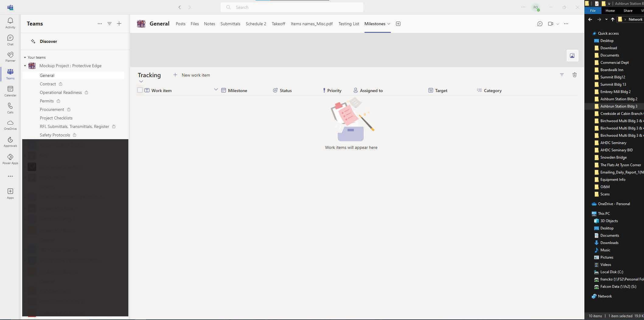Click New work item button
The width and height of the screenshot is (644, 320).
point(192,75)
